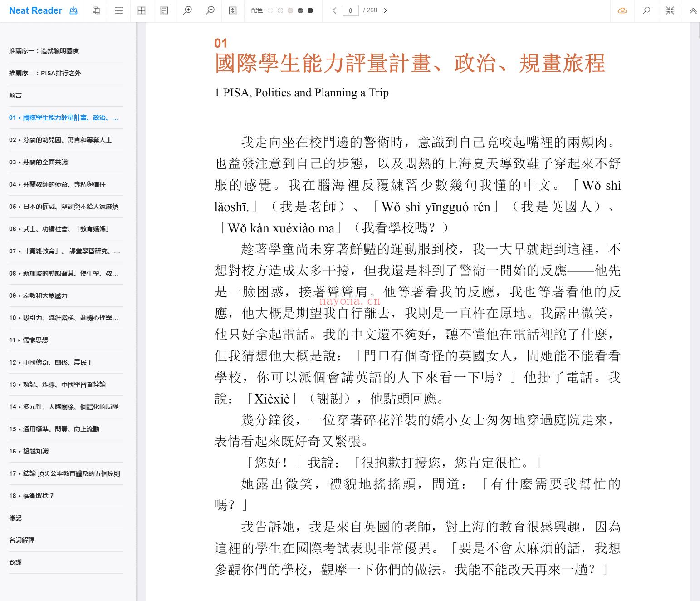
Task: Expand chapter 14 多元性、人際關係 arrow
Action: click(20, 407)
